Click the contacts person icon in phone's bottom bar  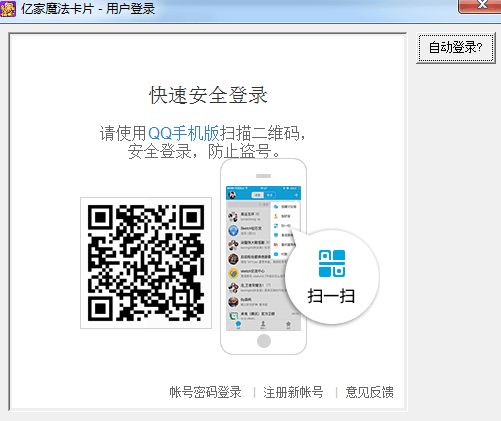pos(263,324)
